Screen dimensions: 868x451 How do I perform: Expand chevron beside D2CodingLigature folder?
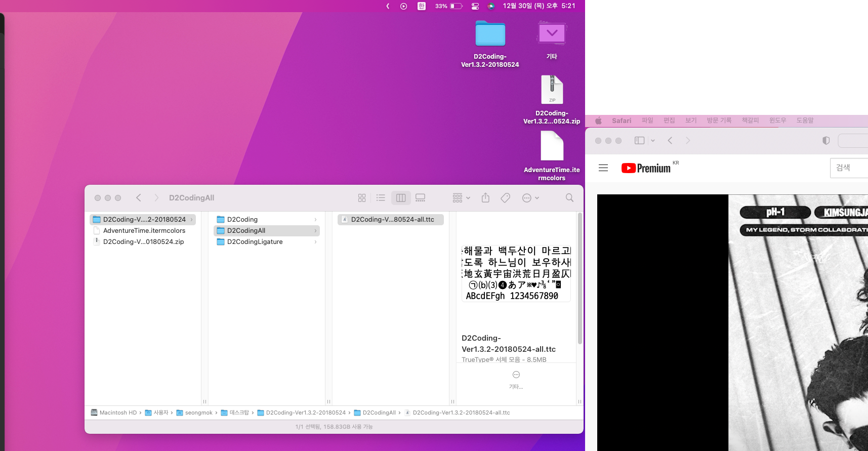[315, 242]
